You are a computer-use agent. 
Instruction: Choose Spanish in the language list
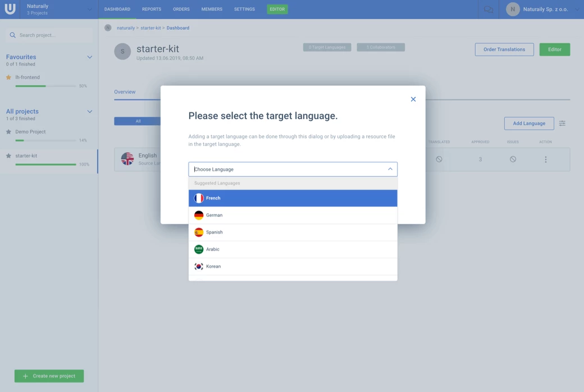[x=293, y=233]
